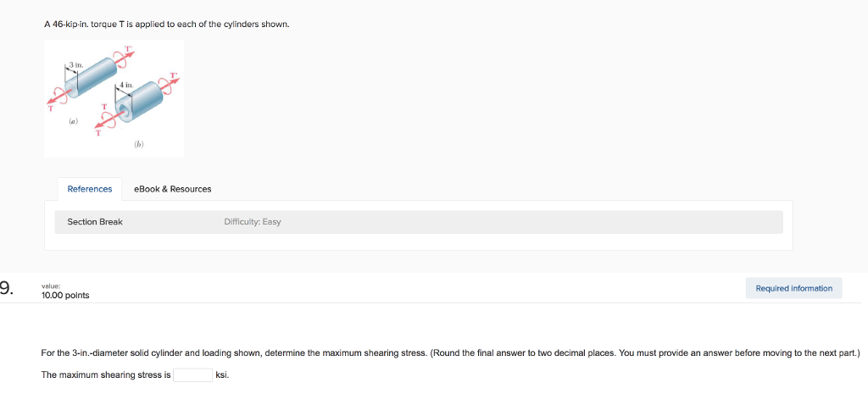This screenshot has width=868, height=394.
Task: Open the References tab
Action: 89,189
